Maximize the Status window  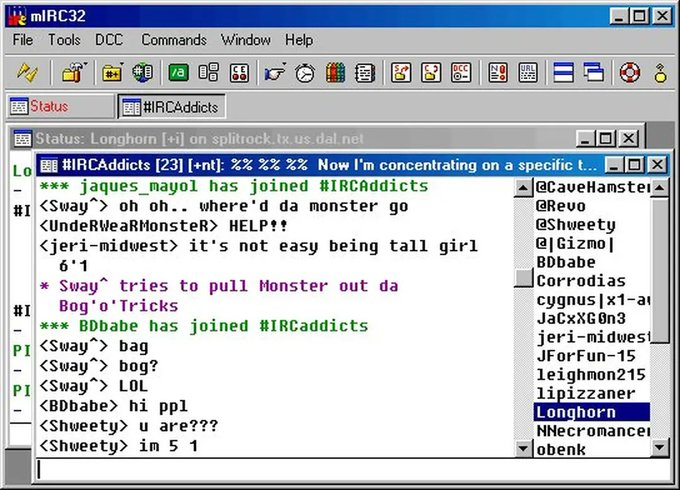click(x=605, y=139)
